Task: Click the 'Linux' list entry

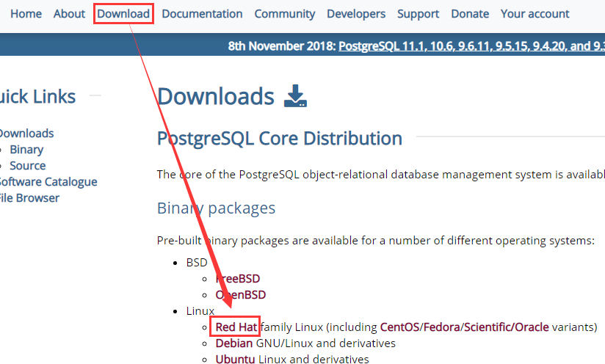Action: (200, 310)
